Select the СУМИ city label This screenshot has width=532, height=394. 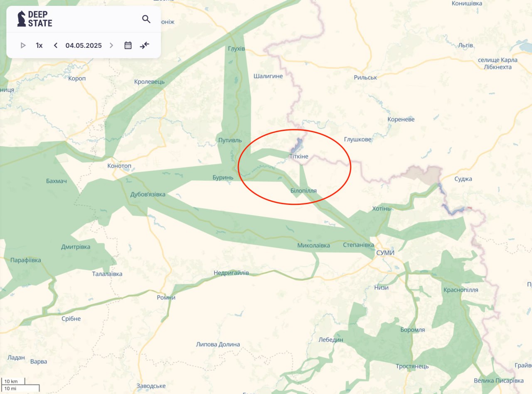click(x=385, y=253)
